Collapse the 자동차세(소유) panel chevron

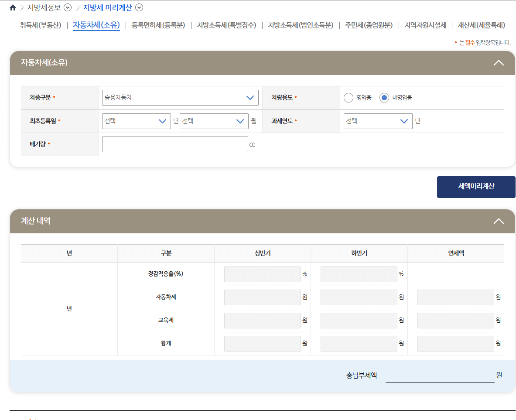click(499, 63)
